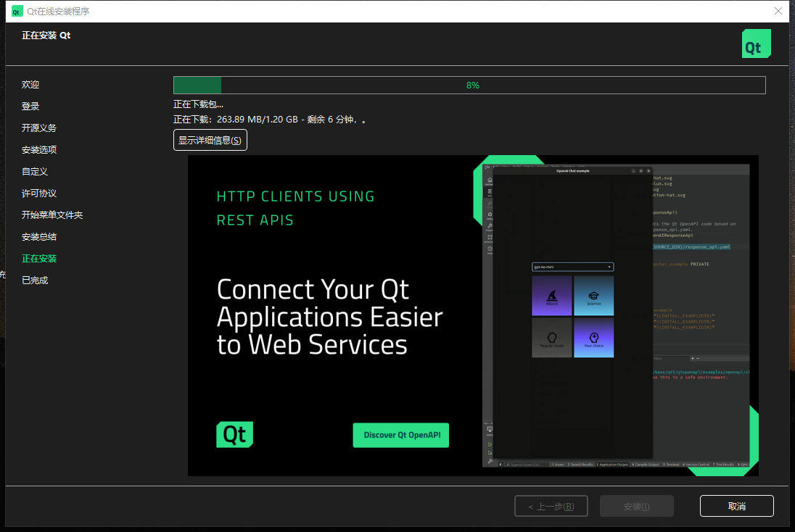Select the 开源义务 step in sidebar
This screenshot has width=795, height=532.
(39, 128)
